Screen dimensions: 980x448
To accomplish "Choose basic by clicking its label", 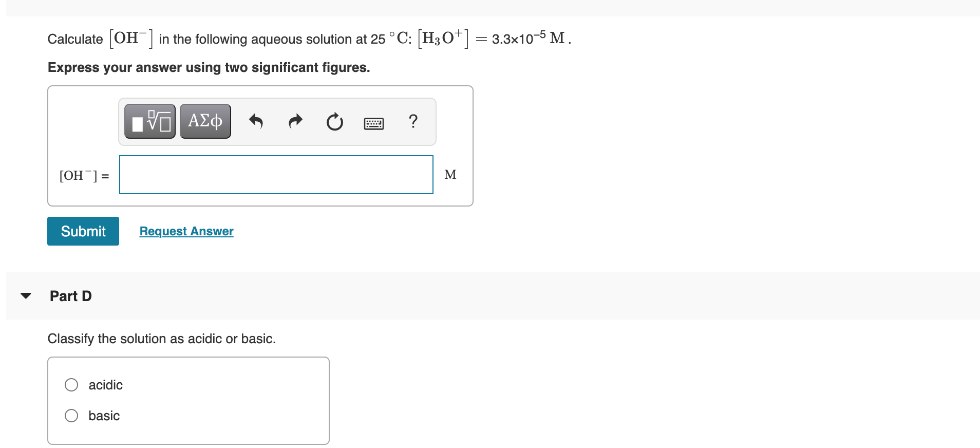I will [104, 415].
